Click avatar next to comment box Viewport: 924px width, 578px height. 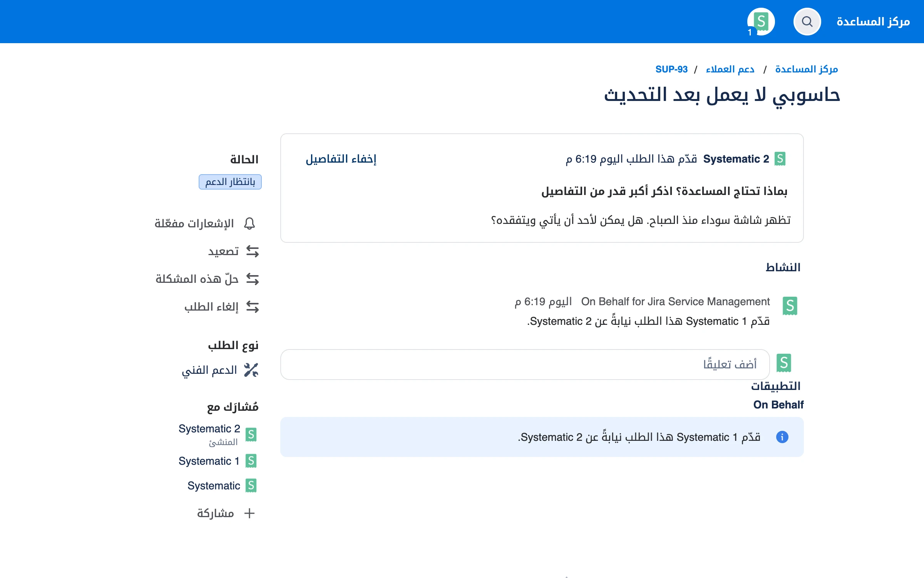click(784, 363)
